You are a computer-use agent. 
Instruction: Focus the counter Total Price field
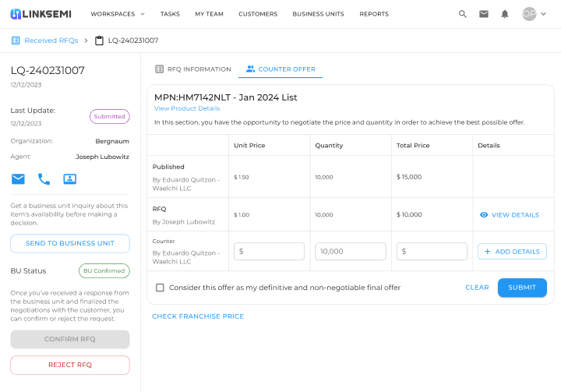[x=432, y=251]
